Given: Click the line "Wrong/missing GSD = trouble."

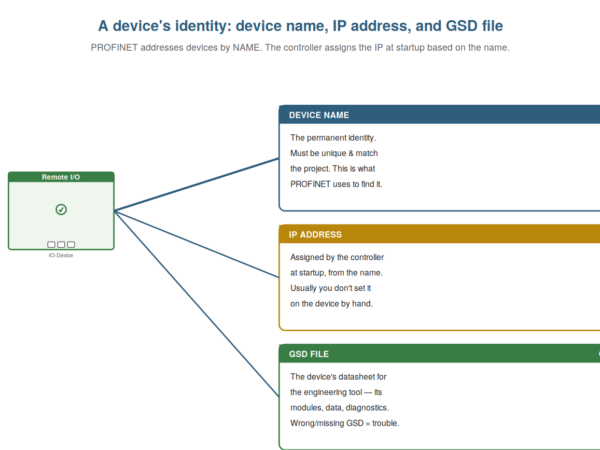Looking at the screenshot, I should (x=344, y=423).
